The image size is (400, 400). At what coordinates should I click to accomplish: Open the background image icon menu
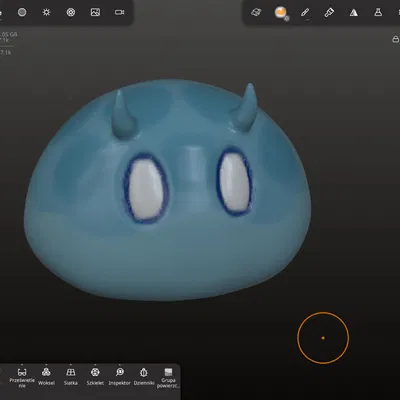[95, 12]
